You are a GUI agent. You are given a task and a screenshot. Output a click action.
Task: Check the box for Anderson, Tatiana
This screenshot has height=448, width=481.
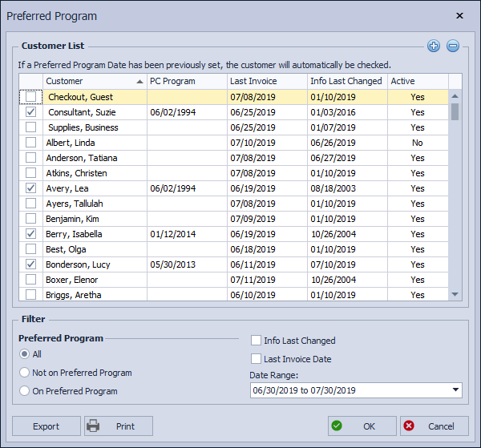click(x=30, y=158)
